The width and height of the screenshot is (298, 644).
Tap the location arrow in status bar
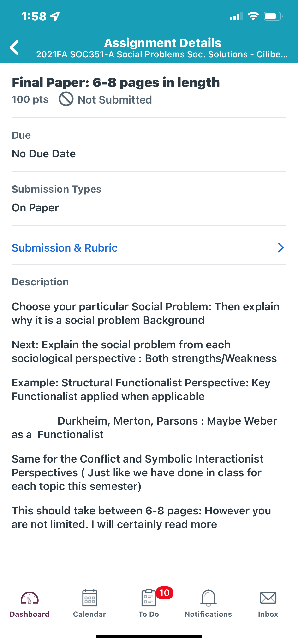(55, 17)
